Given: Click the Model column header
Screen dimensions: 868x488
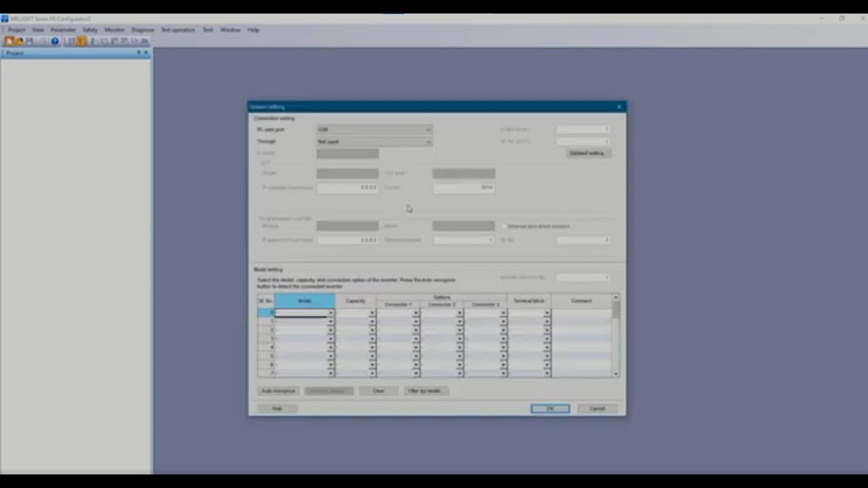Looking at the screenshot, I should (x=304, y=301).
